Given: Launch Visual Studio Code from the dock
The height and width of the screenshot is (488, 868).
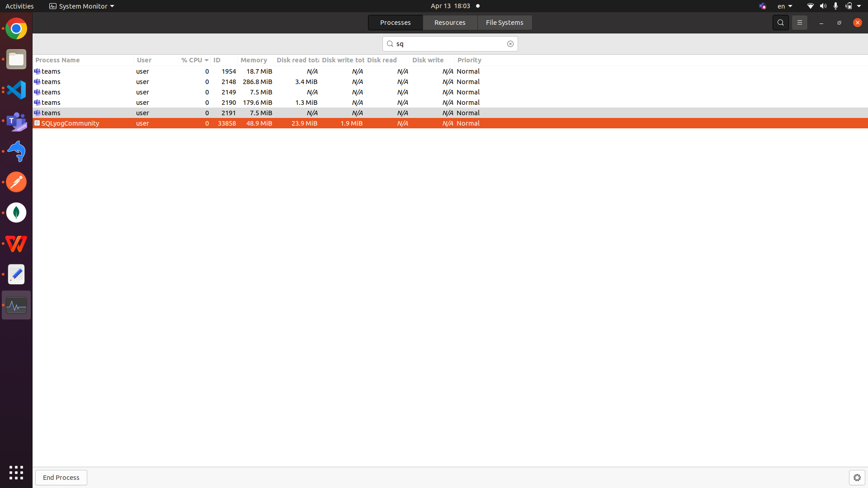Looking at the screenshot, I should coord(16,90).
